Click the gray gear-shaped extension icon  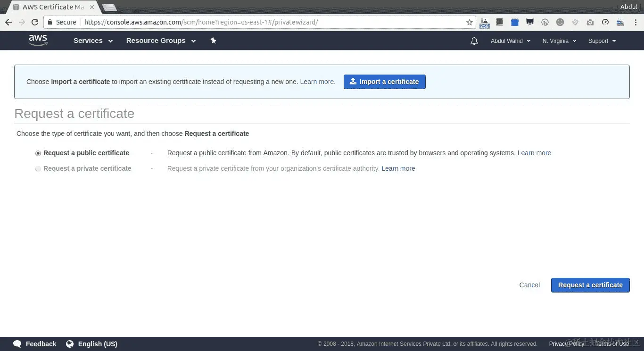tap(575, 22)
